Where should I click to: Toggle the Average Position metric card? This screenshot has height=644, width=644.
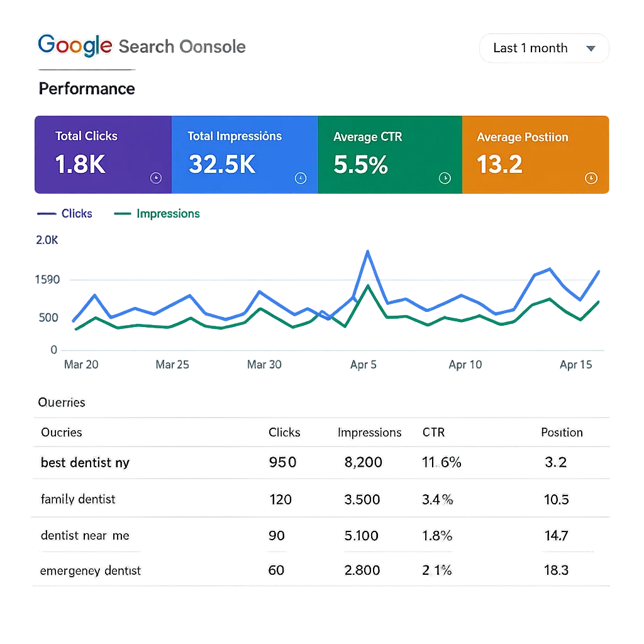coord(535,154)
